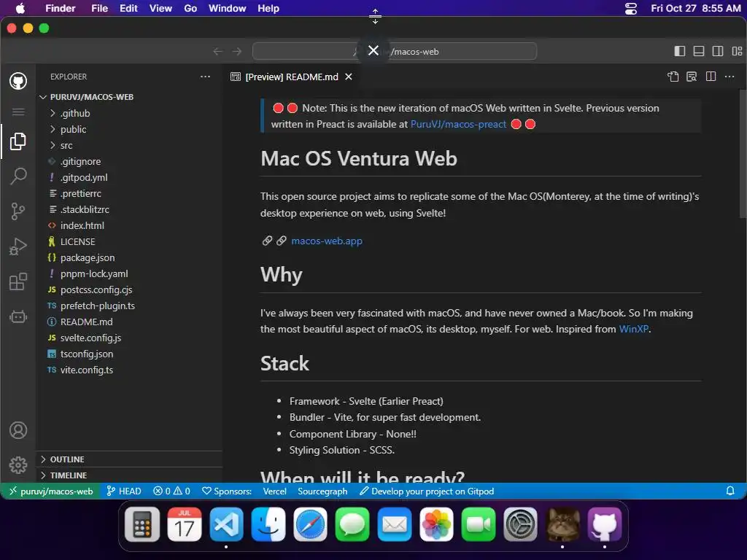Click the X overlay button on search bar

click(x=373, y=50)
